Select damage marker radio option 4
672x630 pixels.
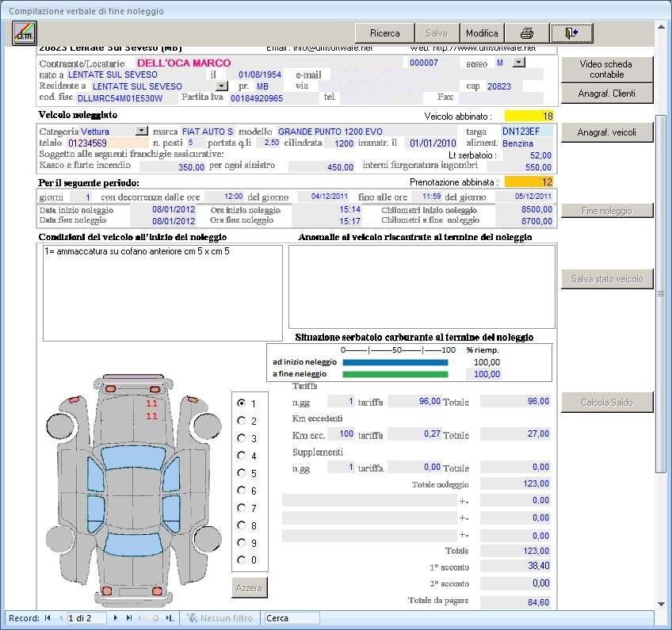[x=241, y=456]
